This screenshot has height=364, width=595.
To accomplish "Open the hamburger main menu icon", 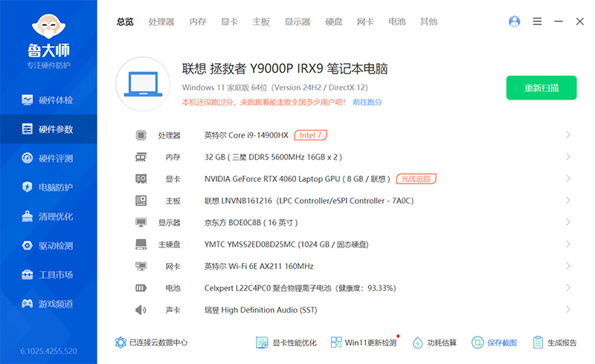I will pos(537,22).
